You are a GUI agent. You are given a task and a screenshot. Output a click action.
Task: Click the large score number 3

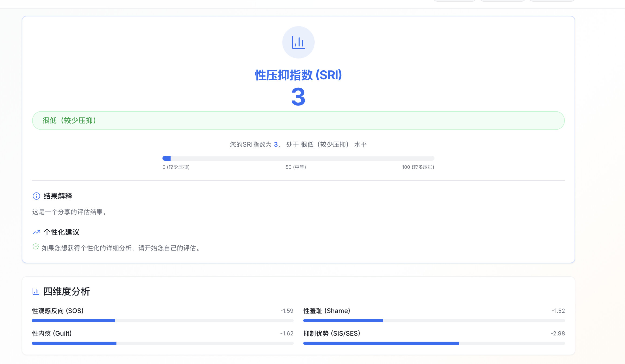click(298, 97)
